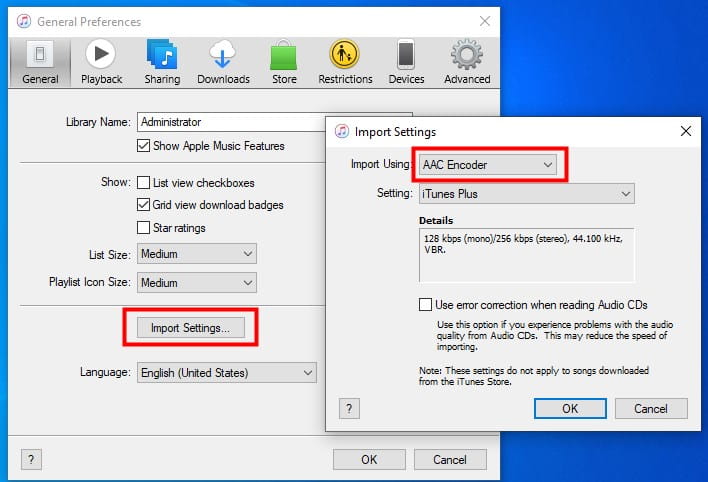This screenshot has width=708, height=482.
Task: Open help in Import Settings dialog
Action: tap(349, 409)
